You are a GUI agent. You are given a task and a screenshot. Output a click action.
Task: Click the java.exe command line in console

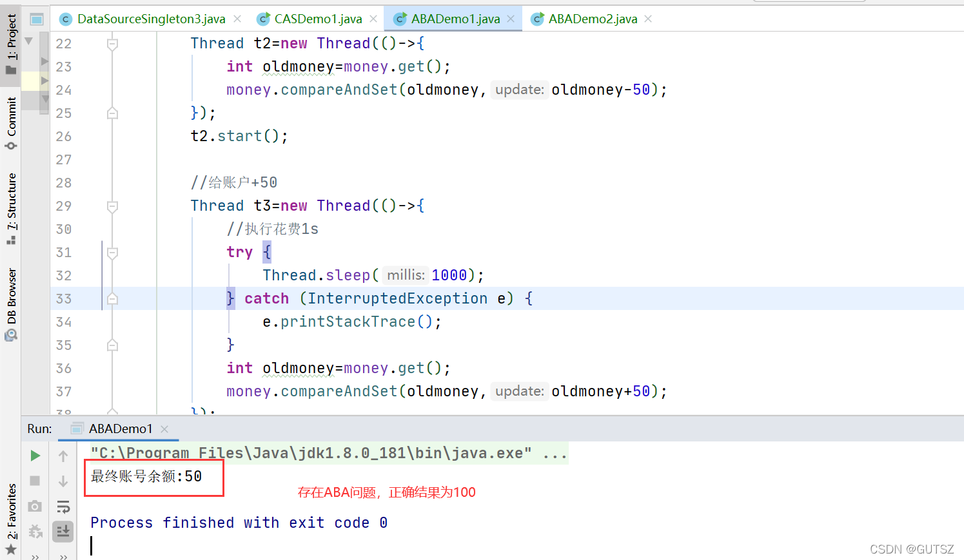[x=329, y=454]
